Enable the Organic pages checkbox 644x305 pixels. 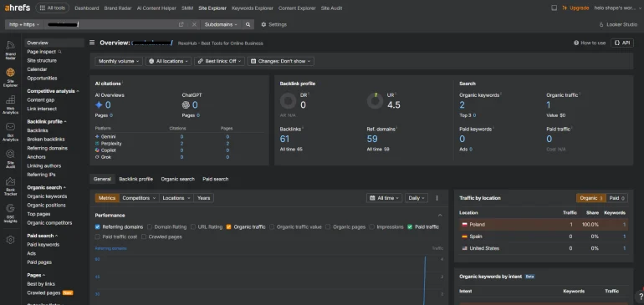(328, 226)
